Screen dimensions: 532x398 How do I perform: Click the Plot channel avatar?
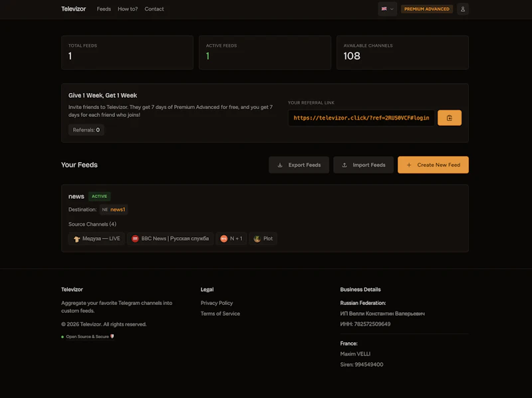pyautogui.click(x=257, y=239)
